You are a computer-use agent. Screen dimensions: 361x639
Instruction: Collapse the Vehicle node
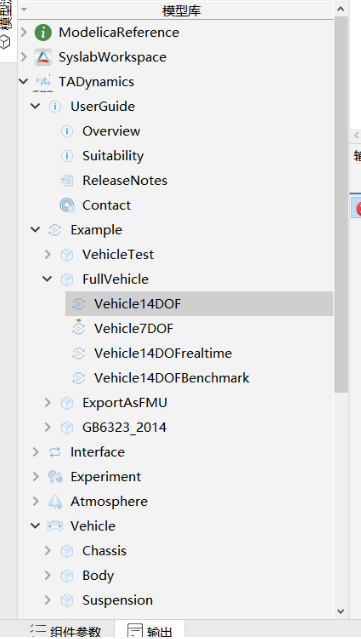point(36,526)
